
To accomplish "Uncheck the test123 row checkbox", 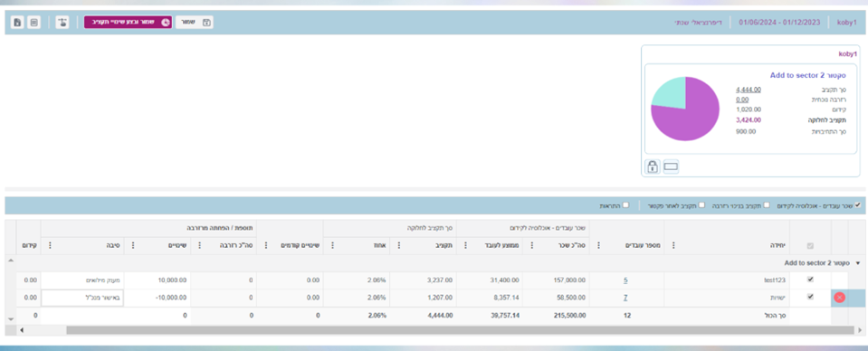I will click(810, 280).
